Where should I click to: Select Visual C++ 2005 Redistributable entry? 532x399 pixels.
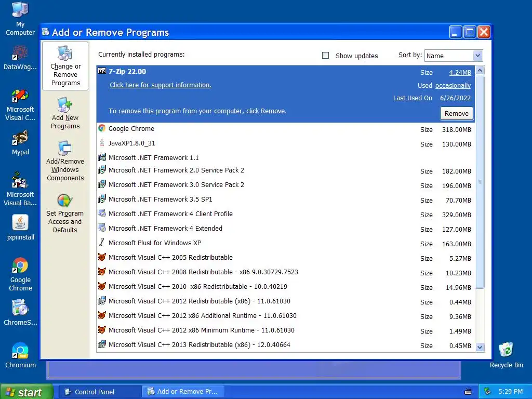pyautogui.click(x=285, y=258)
